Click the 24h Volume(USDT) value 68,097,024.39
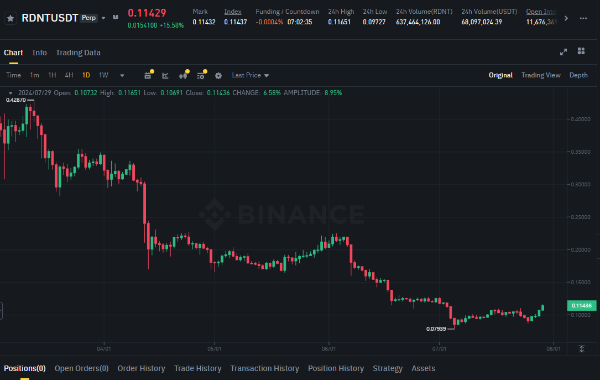This screenshot has width=600, height=380. (481, 22)
